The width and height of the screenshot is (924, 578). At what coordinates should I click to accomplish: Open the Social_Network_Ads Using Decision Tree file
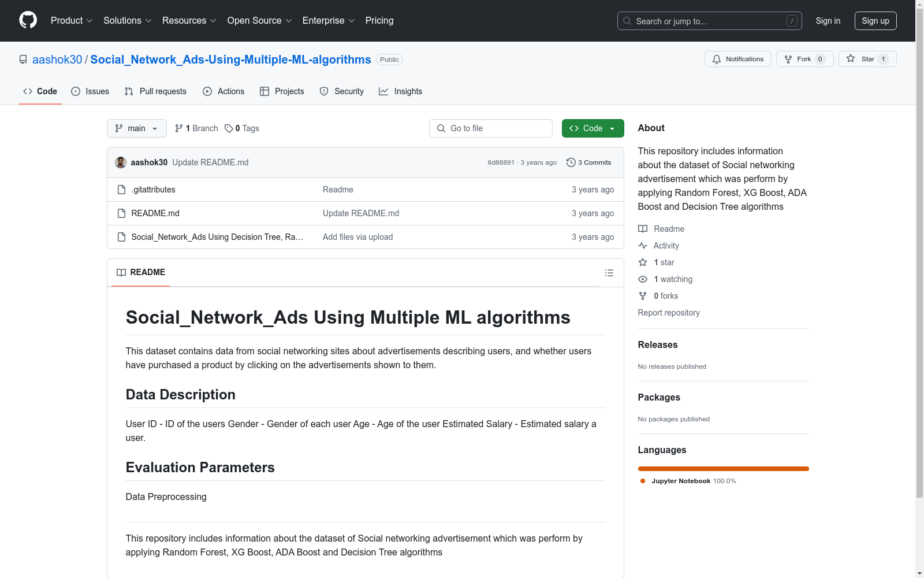coord(217,237)
